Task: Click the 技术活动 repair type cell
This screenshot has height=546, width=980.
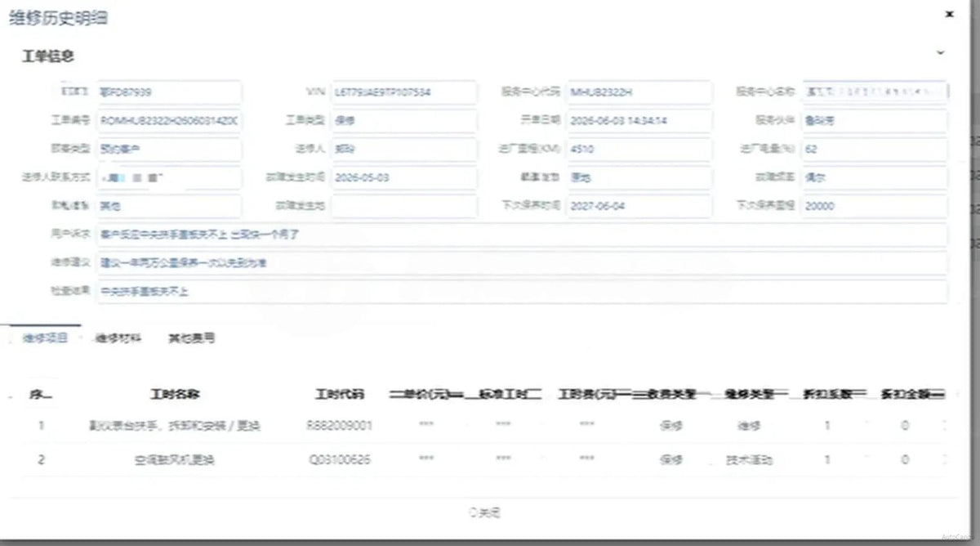Action: point(749,460)
